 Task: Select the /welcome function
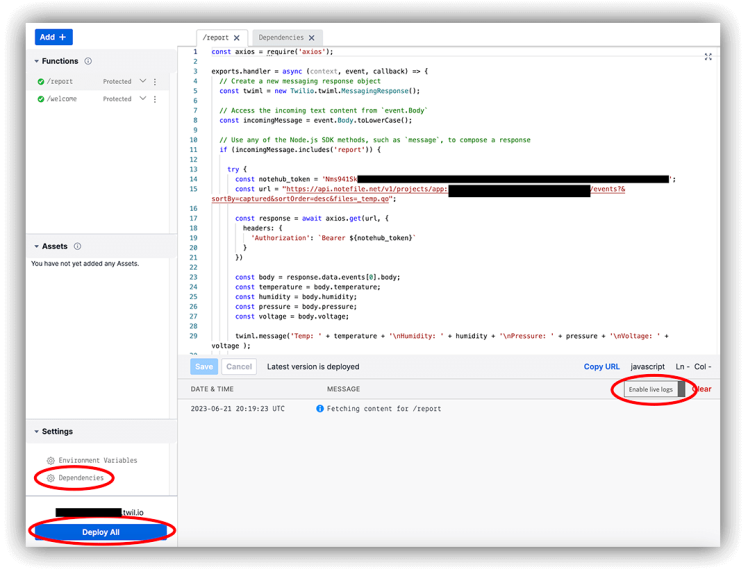(x=62, y=99)
